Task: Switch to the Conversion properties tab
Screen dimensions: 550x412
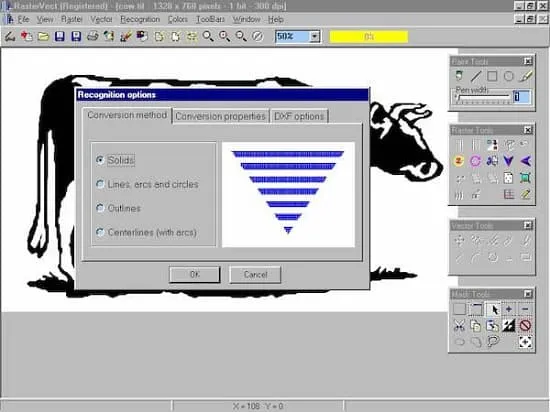Action: point(220,116)
